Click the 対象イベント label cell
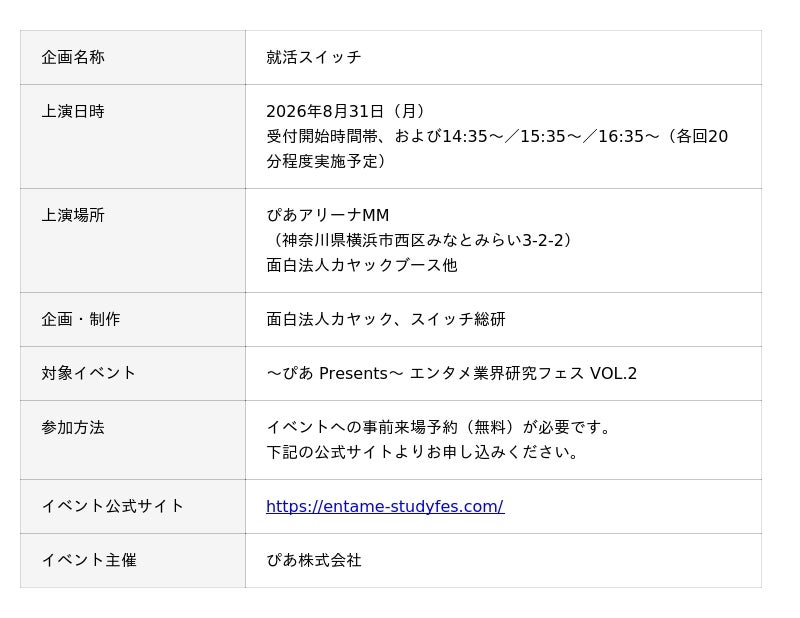800x618 pixels. [x=133, y=374]
